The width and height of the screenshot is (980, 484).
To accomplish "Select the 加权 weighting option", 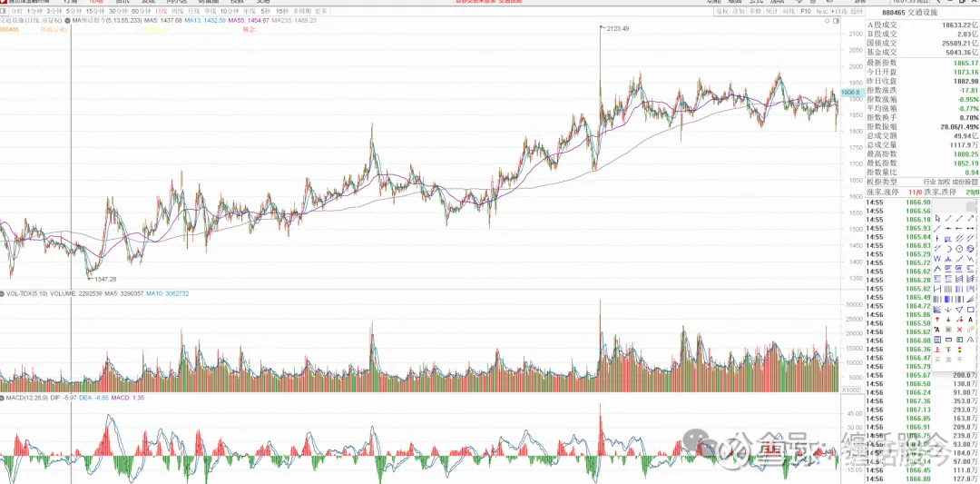I will [x=943, y=182].
